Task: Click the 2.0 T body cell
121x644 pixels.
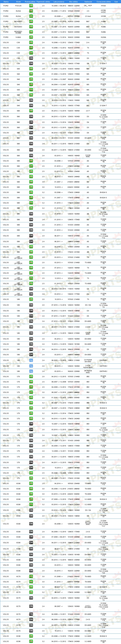Action: (88, 111)
